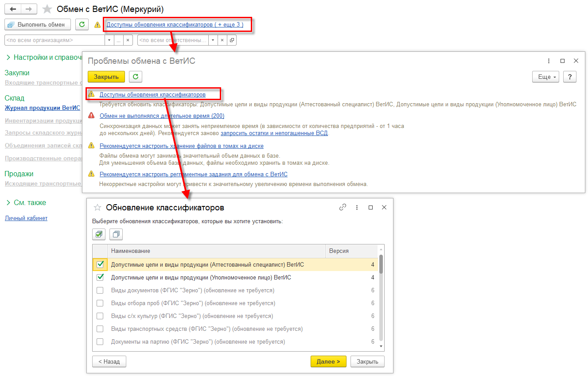Check Документы на партию (ФГИС "Зерно")
Screen dimensions: 588x376
pos(100,342)
